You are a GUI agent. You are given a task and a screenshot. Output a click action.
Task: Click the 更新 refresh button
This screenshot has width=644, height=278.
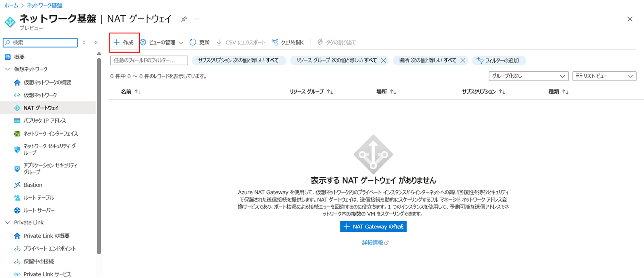(x=200, y=42)
